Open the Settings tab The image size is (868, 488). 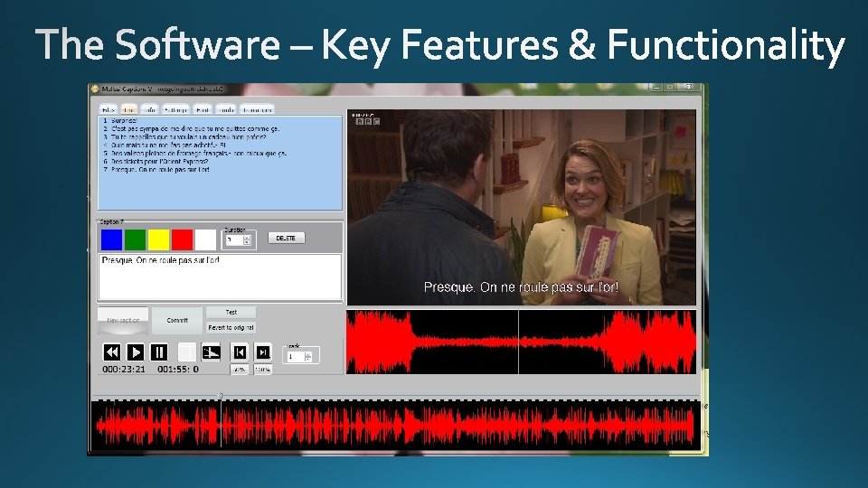tap(175, 109)
